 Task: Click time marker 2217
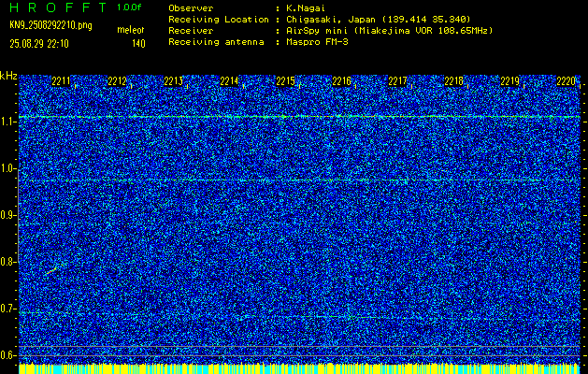coord(397,81)
